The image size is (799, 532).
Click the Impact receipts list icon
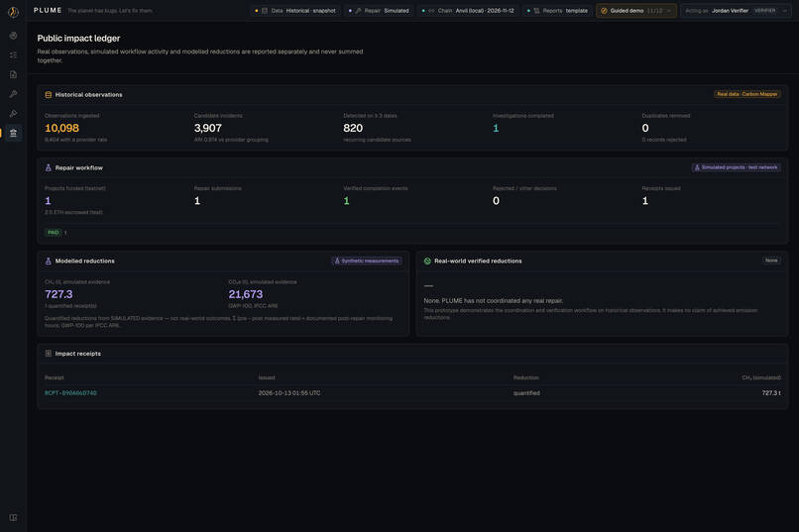[x=49, y=354]
